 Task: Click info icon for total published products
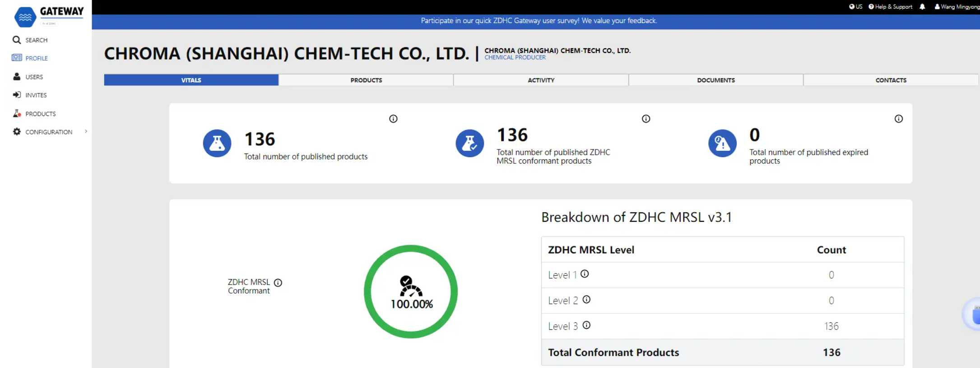click(393, 119)
